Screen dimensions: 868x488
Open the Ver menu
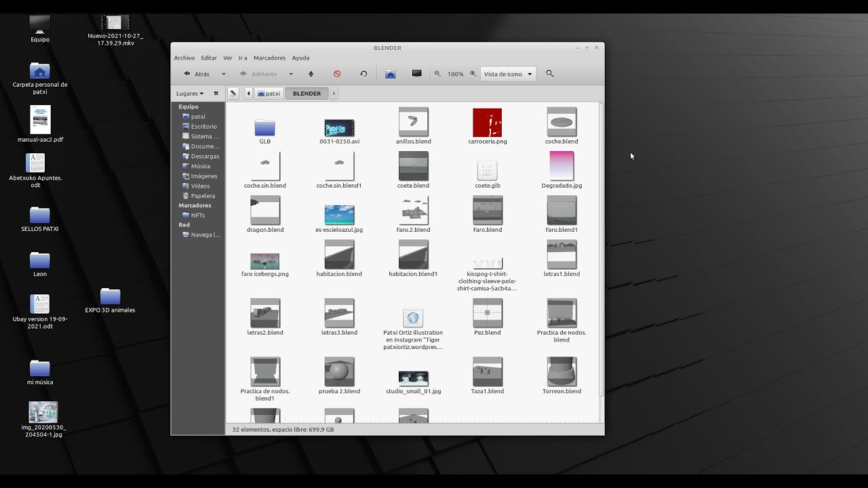(x=228, y=58)
